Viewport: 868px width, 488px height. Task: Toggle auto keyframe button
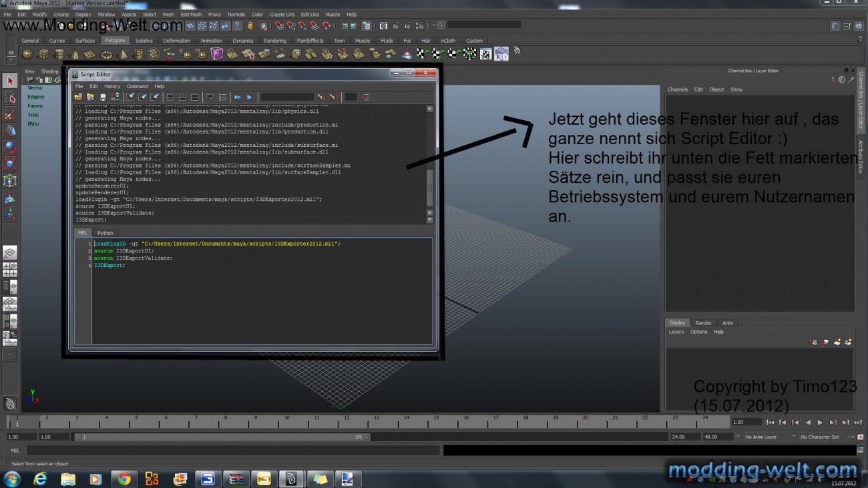[851, 437]
